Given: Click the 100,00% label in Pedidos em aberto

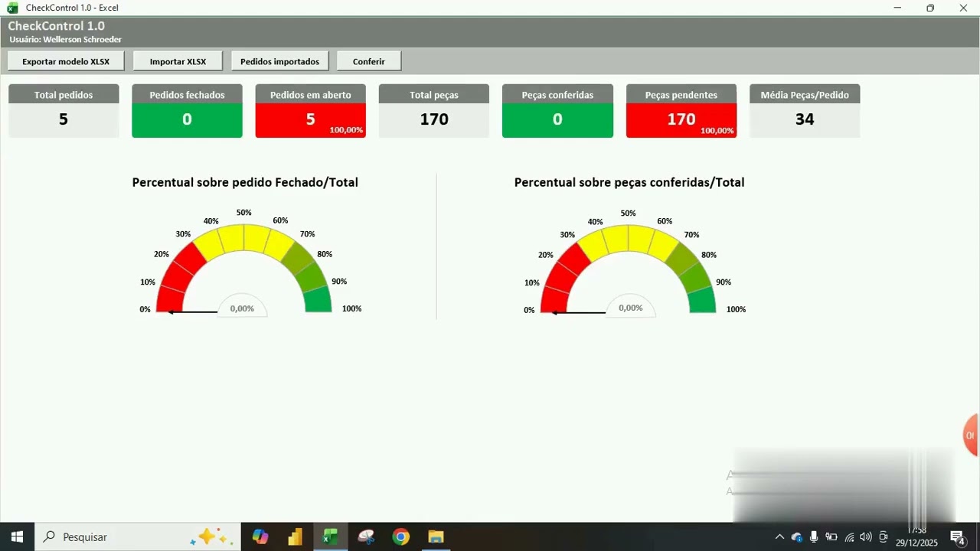Looking at the screenshot, I should [x=346, y=130].
